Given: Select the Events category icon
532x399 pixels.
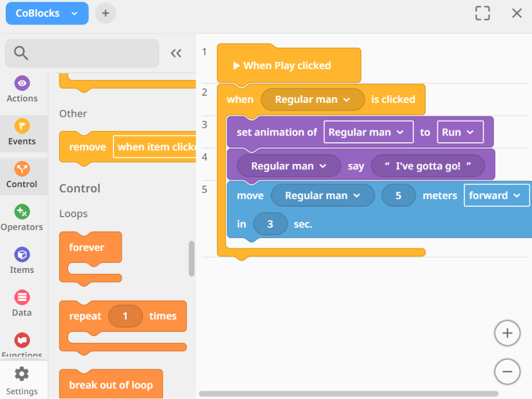Looking at the screenshot, I should [x=22, y=126].
